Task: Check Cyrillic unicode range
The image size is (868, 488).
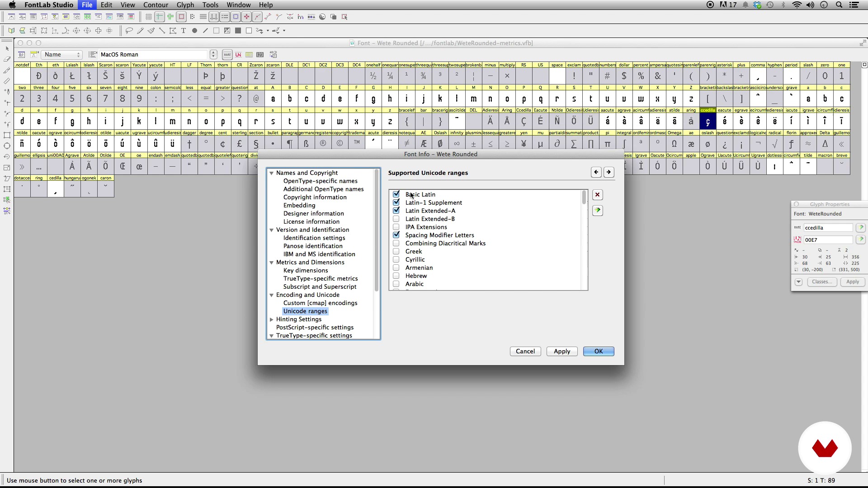Action: point(396,259)
